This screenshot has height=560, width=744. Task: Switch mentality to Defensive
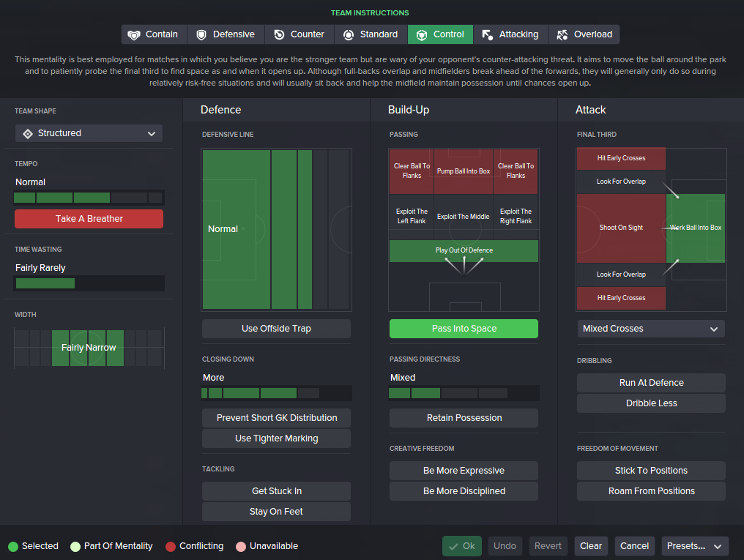(226, 34)
